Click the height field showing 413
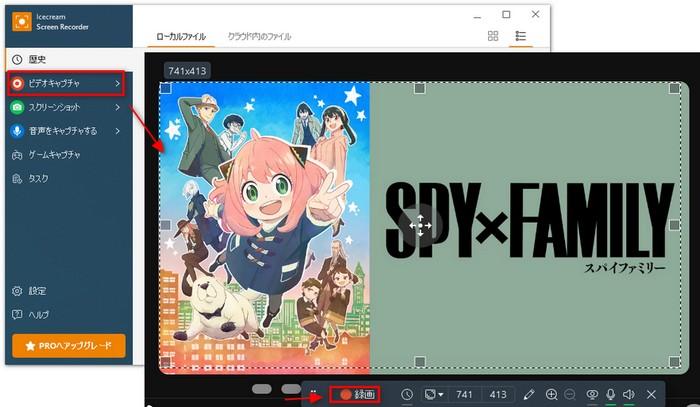 pos(498,395)
